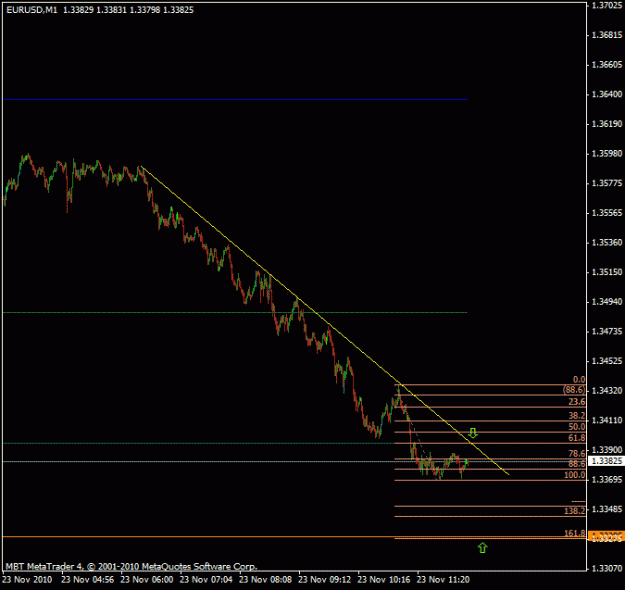Click the 1.33695 price axis label
This screenshot has width=625, height=590.
[607, 480]
